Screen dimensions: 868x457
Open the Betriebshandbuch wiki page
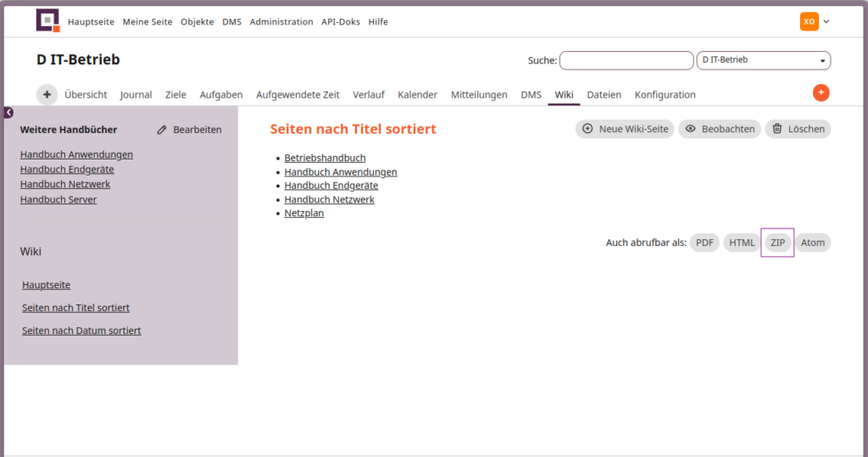[x=325, y=158]
